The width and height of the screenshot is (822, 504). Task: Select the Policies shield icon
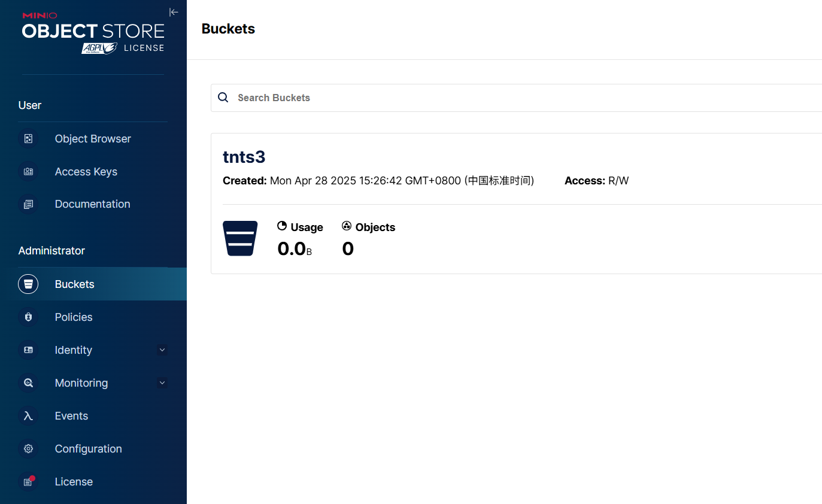click(x=28, y=317)
